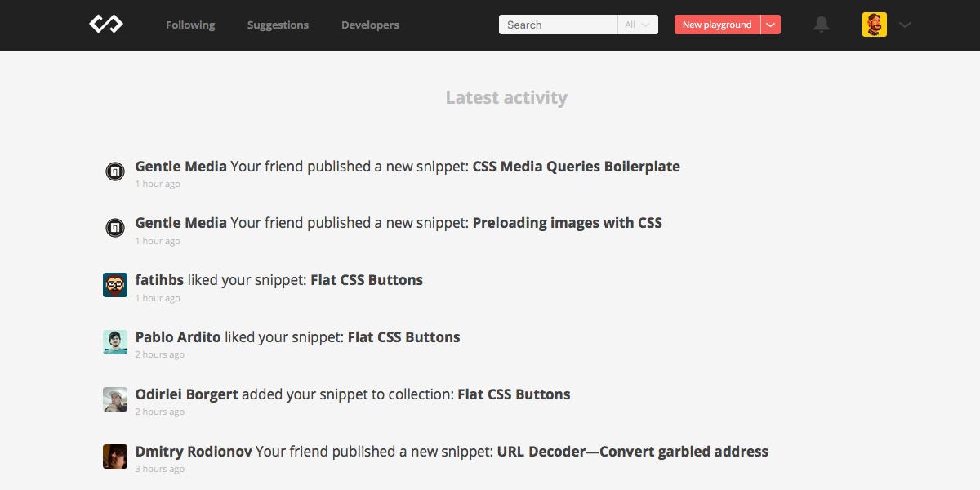This screenshot has width=980, height=490.
Task: Visit the Pablo Ardito profile name link
Action: tap(178, 337)
